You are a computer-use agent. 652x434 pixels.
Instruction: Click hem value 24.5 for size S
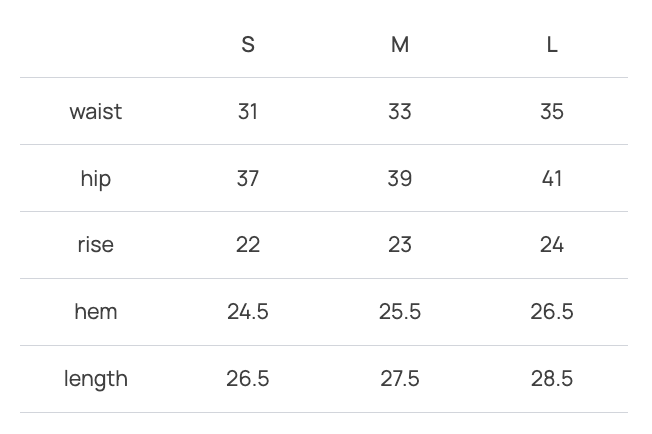pos(248,312)
